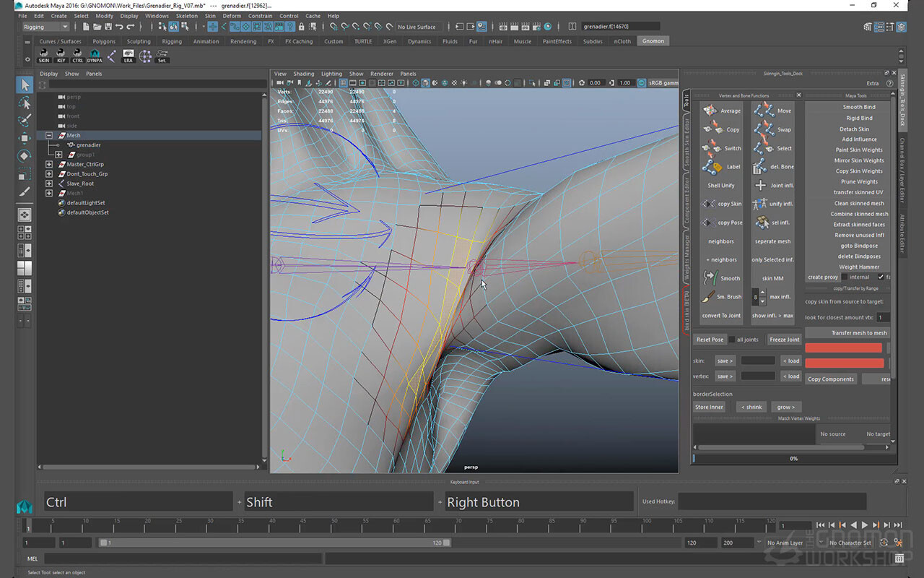The width and height of the screenshot is (924, 578).
Task: Click the Weight Hammer button
Action: point(858,267)
